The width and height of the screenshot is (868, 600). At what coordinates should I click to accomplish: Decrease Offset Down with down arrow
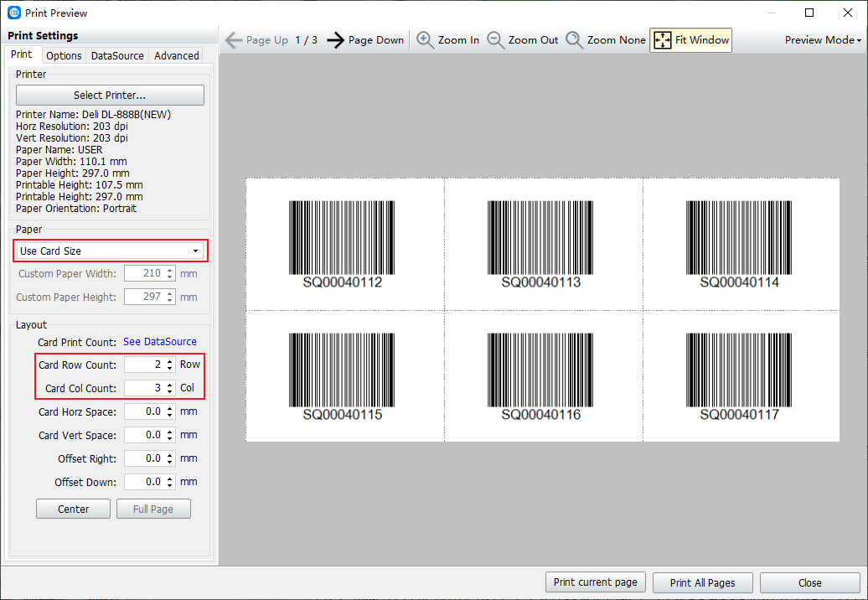(x=170, y=485)
